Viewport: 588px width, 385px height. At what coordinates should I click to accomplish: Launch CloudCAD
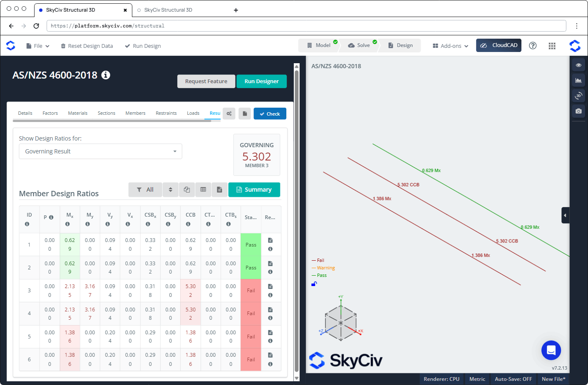(499, 45)
